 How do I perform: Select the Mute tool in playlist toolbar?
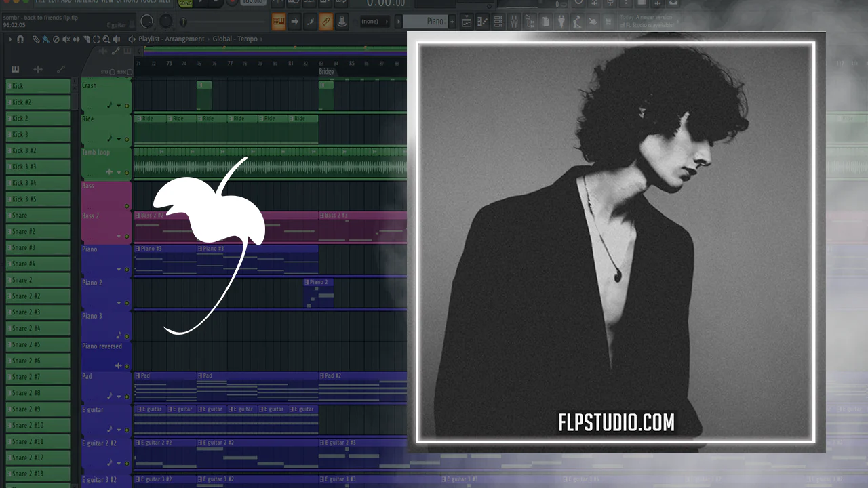click(x=66, y=39)
